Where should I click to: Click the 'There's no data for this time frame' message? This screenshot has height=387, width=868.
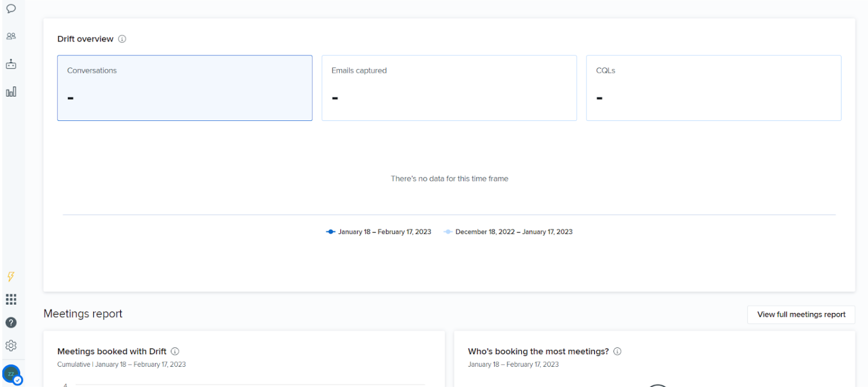(449, 179)
